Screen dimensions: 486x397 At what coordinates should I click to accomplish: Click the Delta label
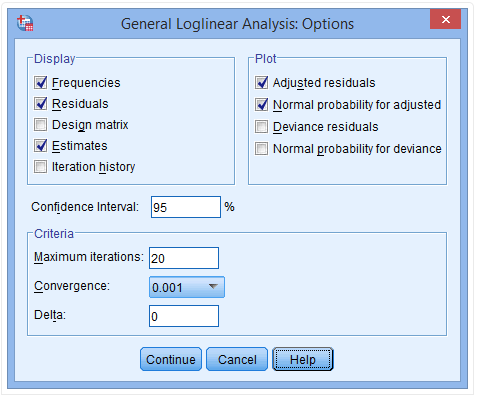pyautogui.click(x=50, y=315)
